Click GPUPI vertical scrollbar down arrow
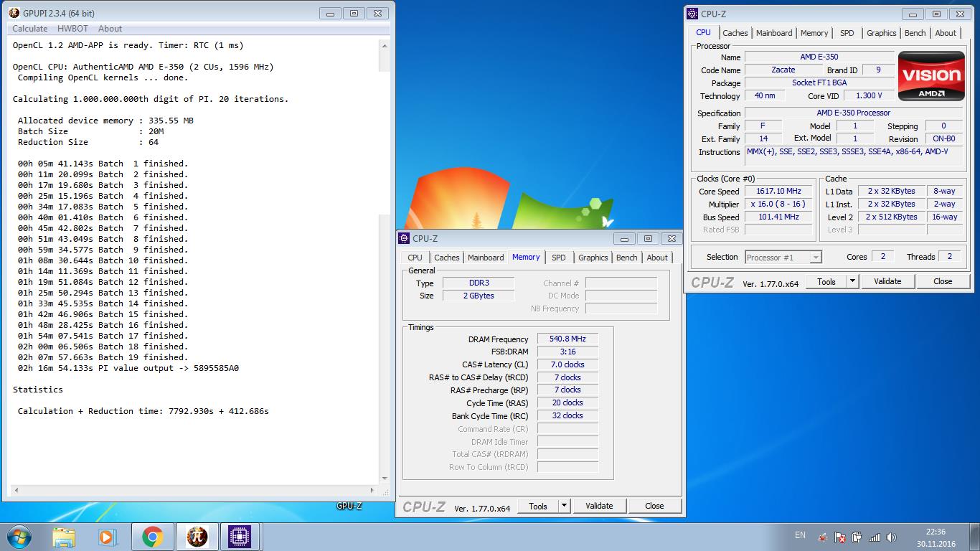 tap(384, 479)
